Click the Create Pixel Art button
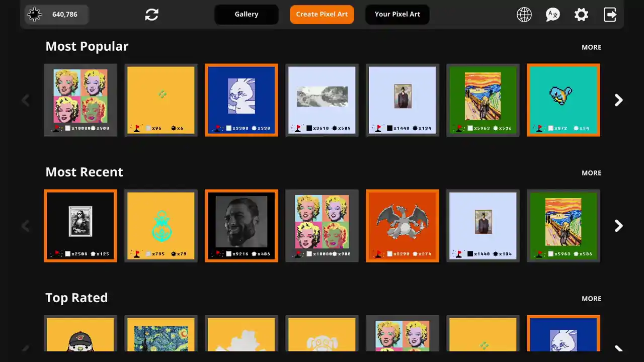Screen dimensions: 644x362 (322, 15)
